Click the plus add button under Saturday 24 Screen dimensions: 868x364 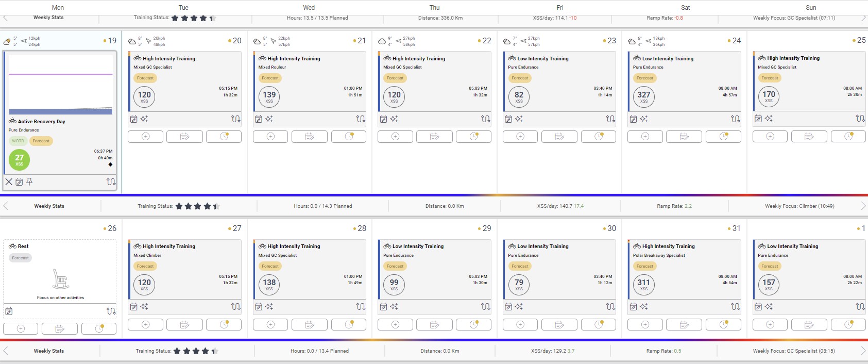tap(645, 137)
